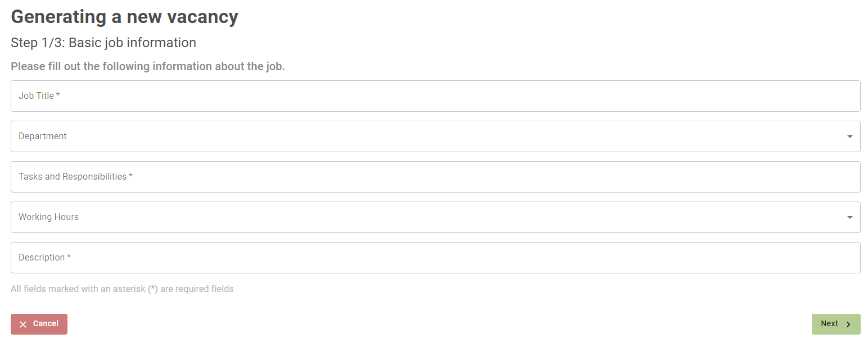868x352 pixels.
Task: Go to the Next step
Action: (x=836, y=324)
